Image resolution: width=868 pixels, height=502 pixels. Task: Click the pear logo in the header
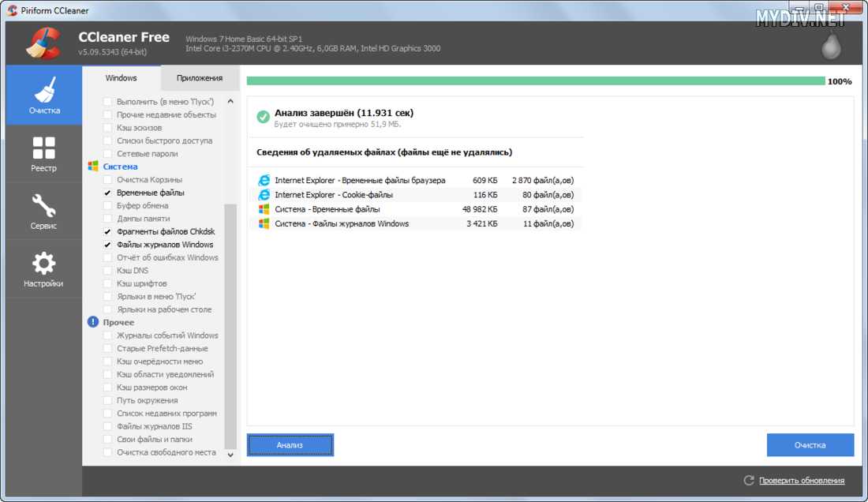coord(832,47)
